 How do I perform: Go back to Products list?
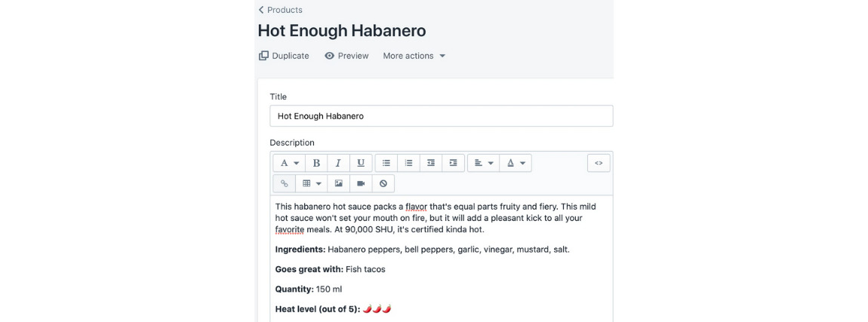(280, 10)
